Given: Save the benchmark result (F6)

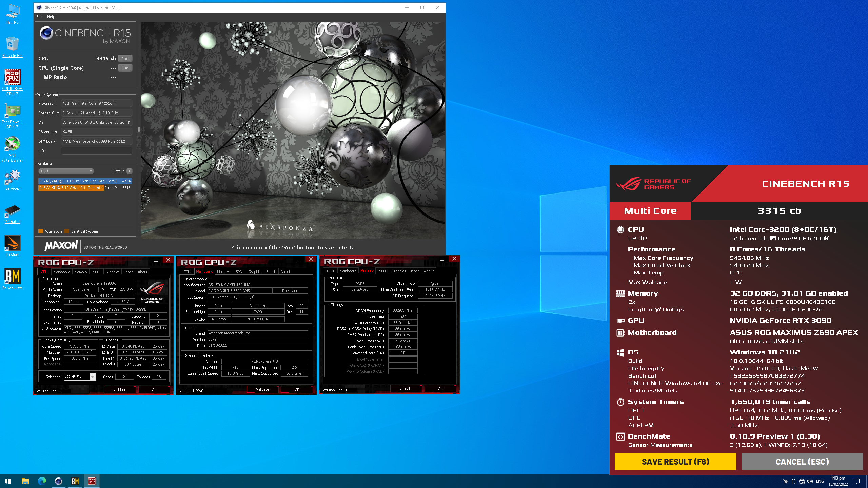Looking at the screenshot, I should pyautogui.click(x=675, y=461).
